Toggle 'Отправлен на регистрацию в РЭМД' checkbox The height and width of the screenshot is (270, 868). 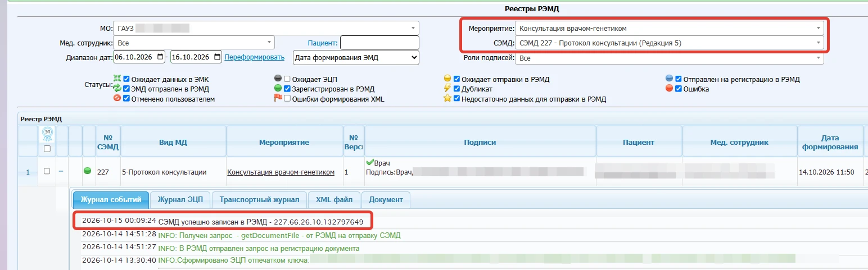679,80
